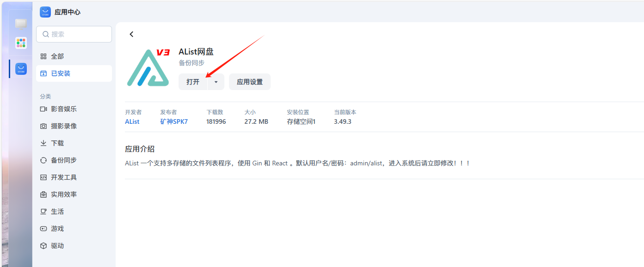Click the AList网盘 app title
644x267 pixels.
click(x=196, y=52)
